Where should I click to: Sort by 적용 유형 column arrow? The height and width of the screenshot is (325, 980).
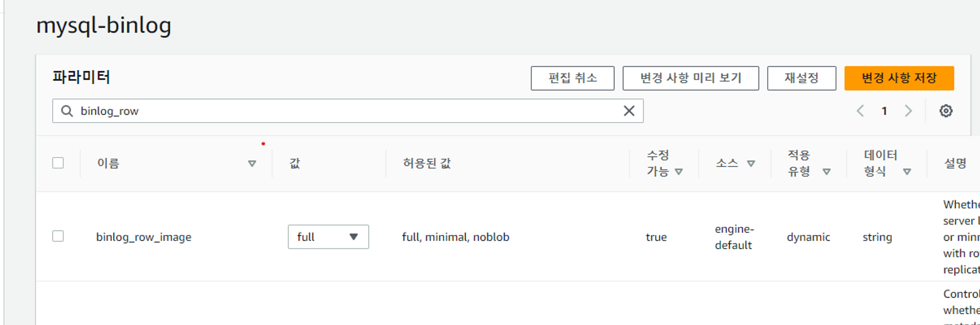[x=827, y=172]
